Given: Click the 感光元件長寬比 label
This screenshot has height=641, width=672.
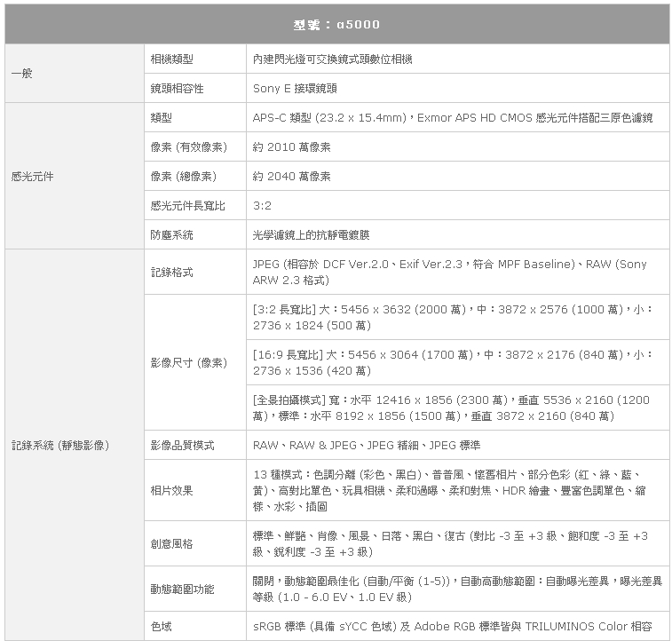Looking at the screenshot, I should pos(187,206).
